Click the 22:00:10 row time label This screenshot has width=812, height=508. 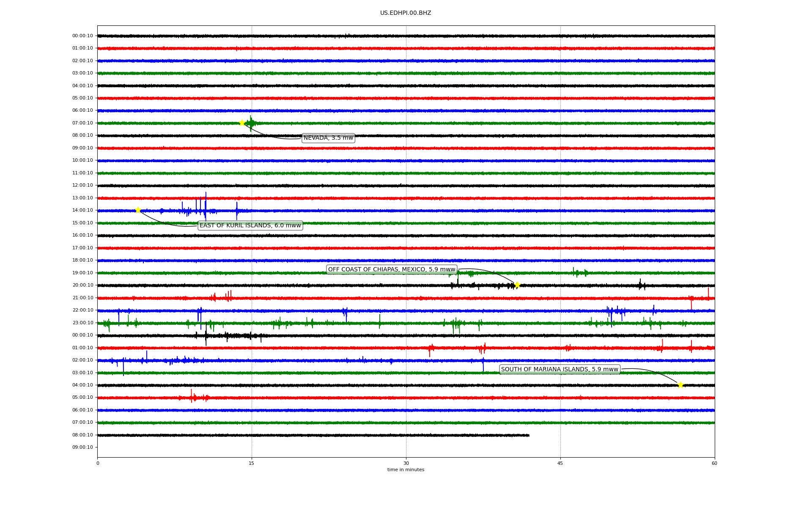[82, 310]
